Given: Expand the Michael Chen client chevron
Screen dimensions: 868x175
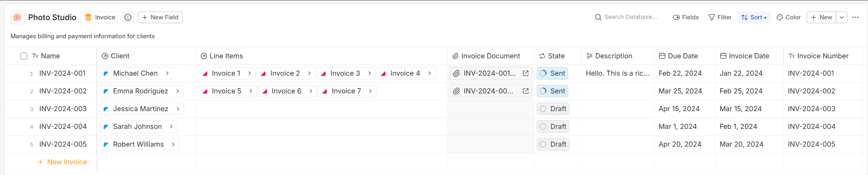Looking at the screenshot, I should click(x=167, y=73).
